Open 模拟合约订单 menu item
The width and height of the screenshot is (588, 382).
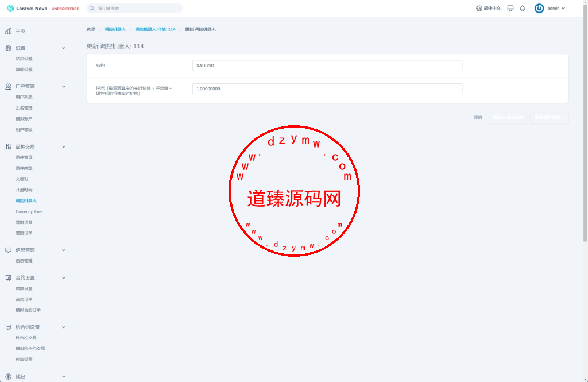pyautogui.click(x=28, y=310)
